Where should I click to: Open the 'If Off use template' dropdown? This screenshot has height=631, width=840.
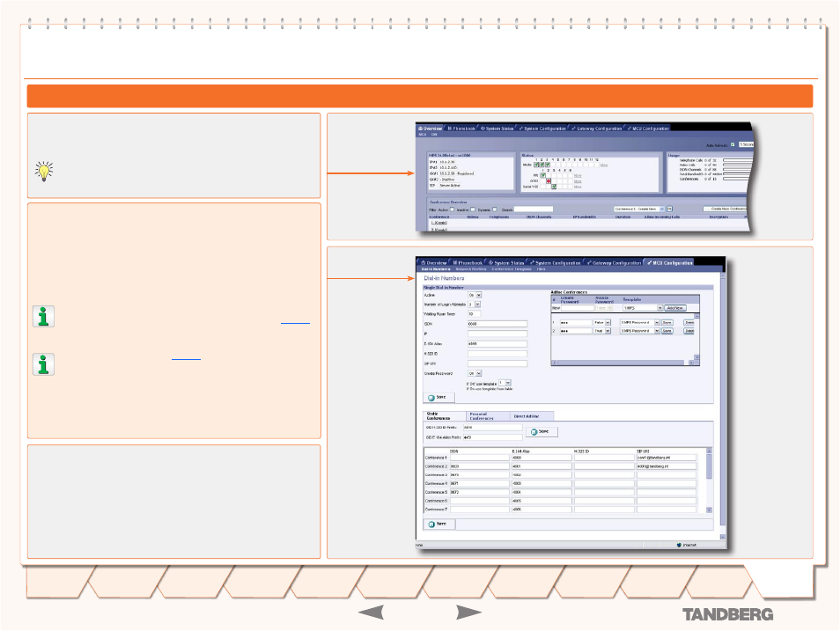point(505,383)
